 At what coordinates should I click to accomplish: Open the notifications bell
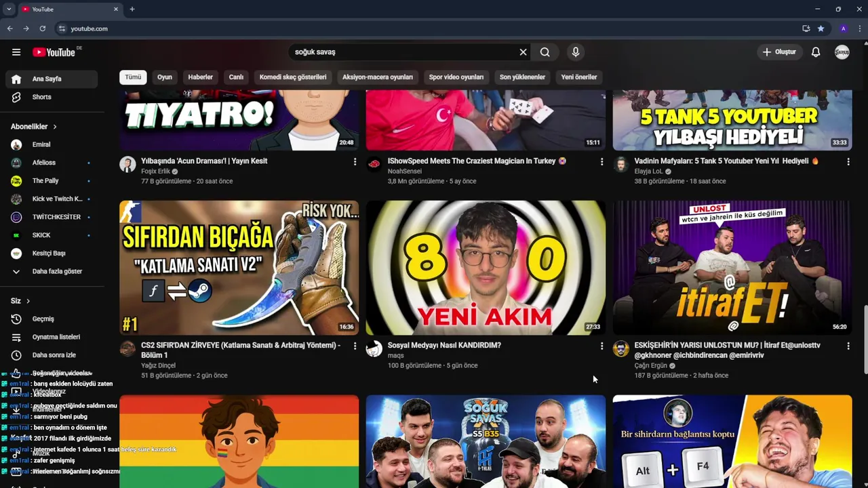pos(816,52)
